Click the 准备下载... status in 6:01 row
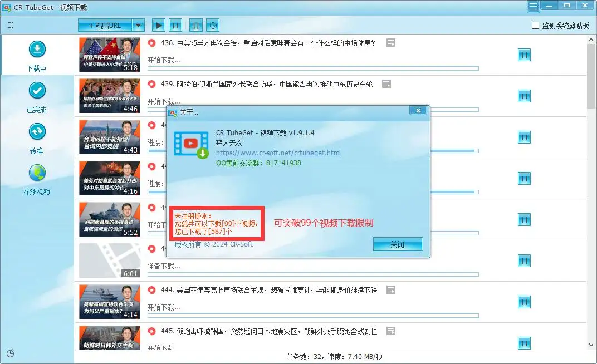The width and height of the screenshot is (597, 364). click(164, 266)
